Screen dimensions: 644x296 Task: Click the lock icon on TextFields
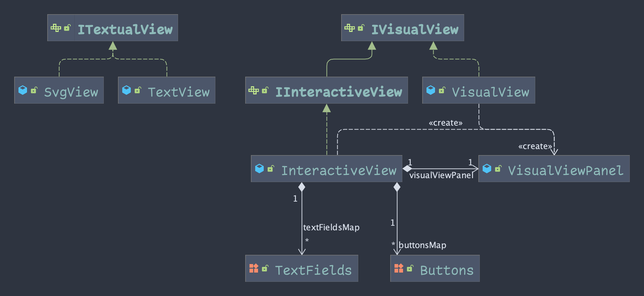click(265, 268)
